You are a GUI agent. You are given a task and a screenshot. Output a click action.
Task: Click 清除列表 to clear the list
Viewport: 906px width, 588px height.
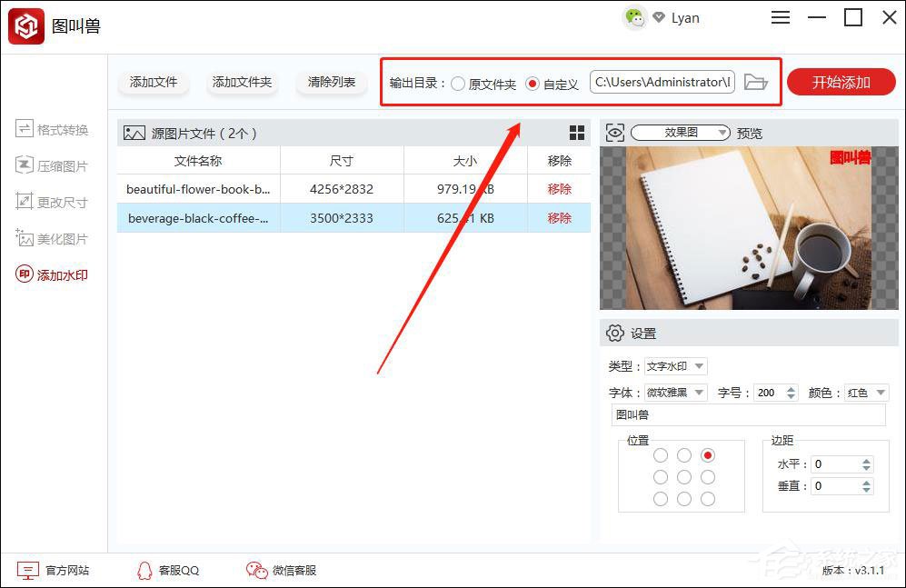pyautogui.click(x=331, y=81)
